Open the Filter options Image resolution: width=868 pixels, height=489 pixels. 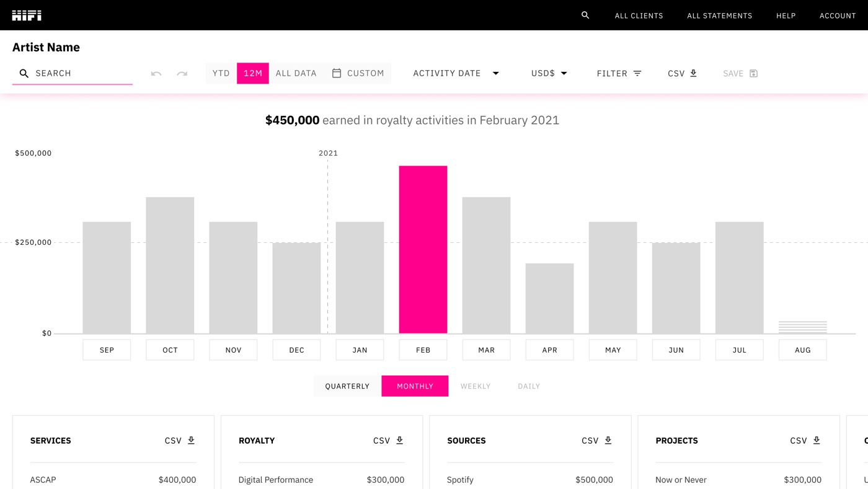pyautogui.click(x=619, y=73)
